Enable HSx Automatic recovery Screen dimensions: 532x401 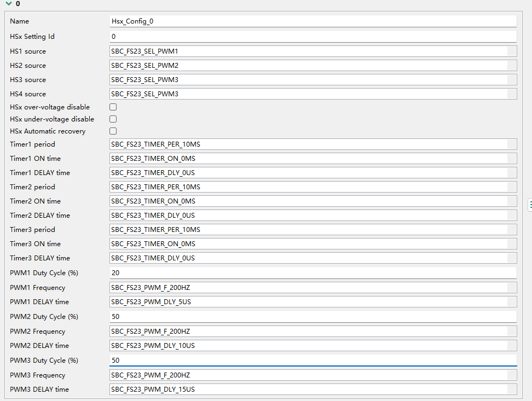point(113,131)
